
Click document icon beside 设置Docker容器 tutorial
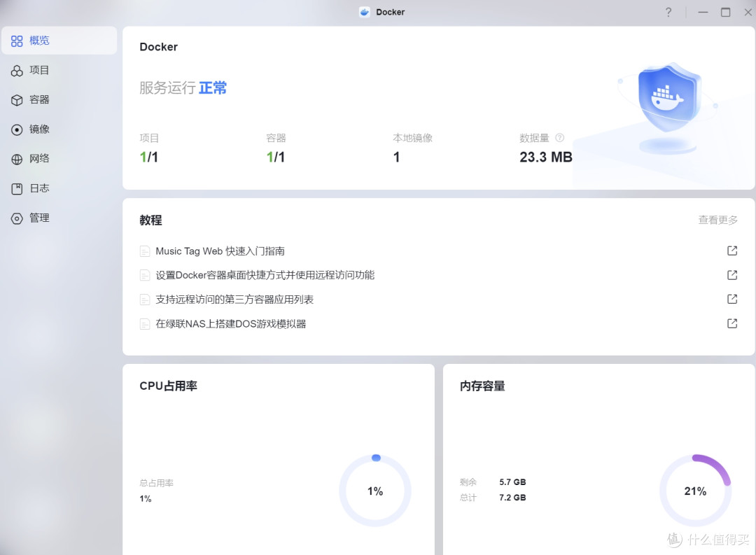(x=145, y=275)
